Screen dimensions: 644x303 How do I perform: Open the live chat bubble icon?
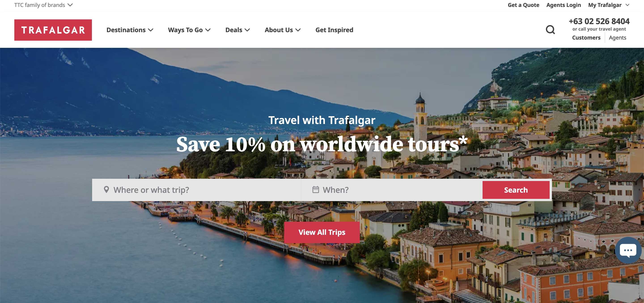[628, 250]
